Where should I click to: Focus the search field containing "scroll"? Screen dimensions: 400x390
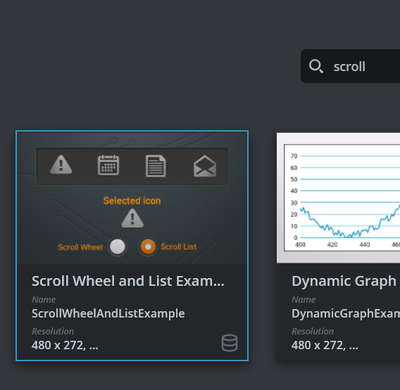pos(350,66)
